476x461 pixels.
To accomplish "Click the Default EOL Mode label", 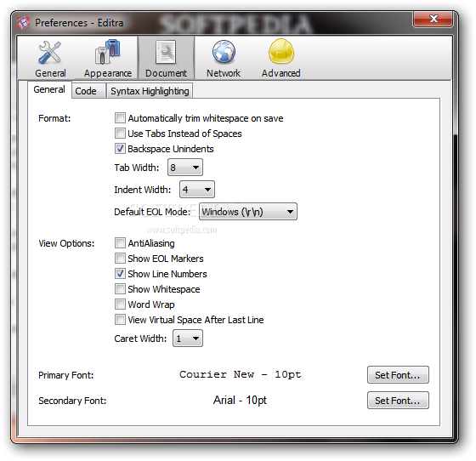I will pyautogui.click(x=152, y=212).
